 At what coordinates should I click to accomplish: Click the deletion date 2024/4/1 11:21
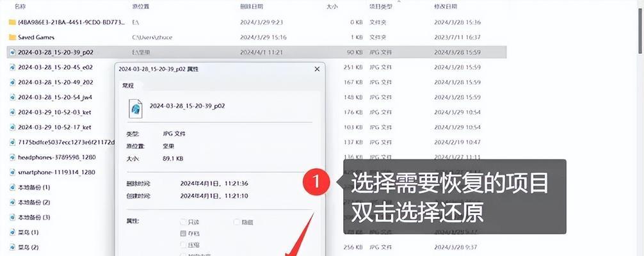coord(262,52)
